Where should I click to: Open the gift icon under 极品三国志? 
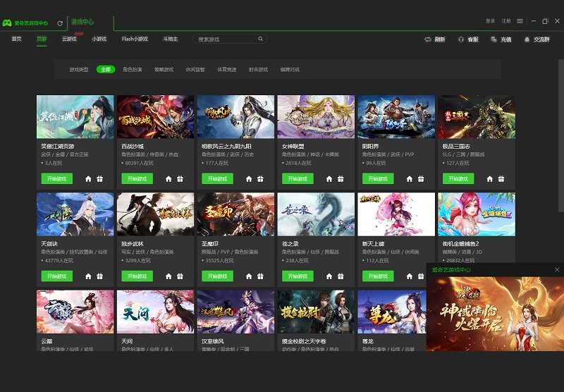(x=501, y=179)
